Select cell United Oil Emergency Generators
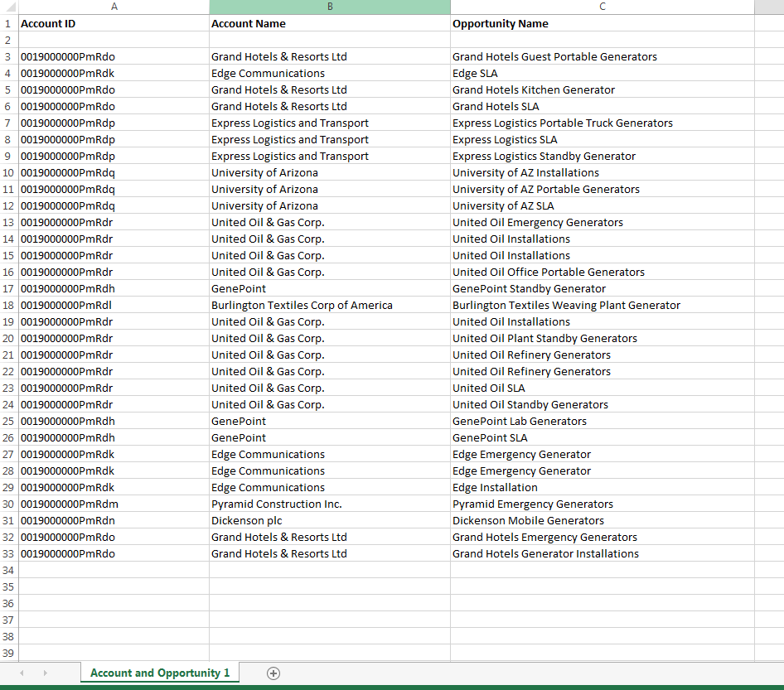 (603, 222)
